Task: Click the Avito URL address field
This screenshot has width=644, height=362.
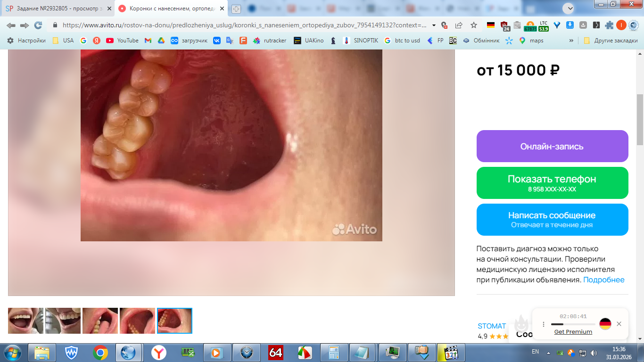Action: (244, 25)
